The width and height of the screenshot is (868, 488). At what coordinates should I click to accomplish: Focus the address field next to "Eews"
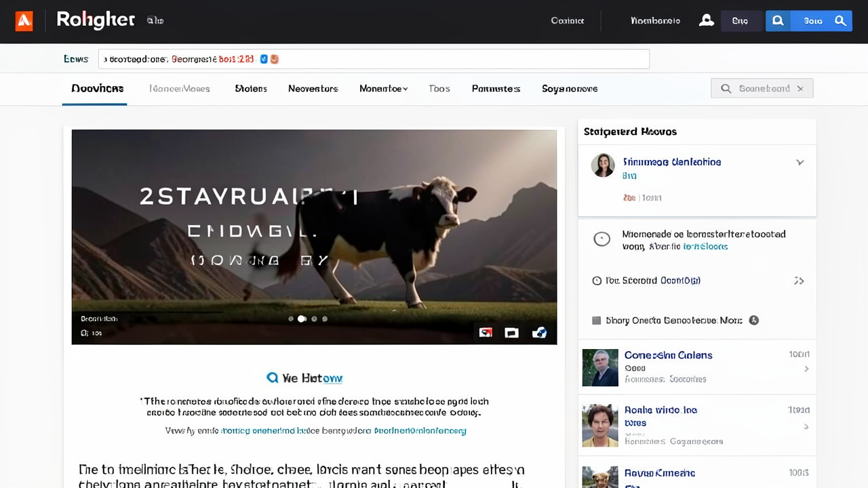click(374, 59)
